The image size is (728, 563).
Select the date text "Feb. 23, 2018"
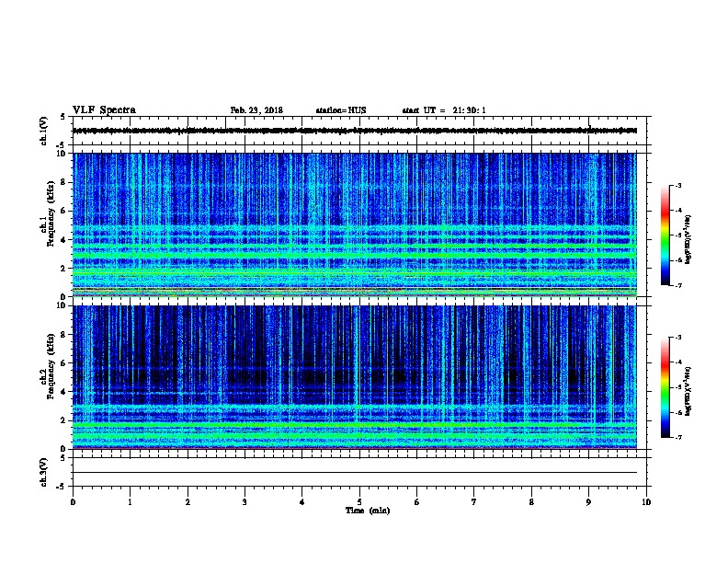256,110
